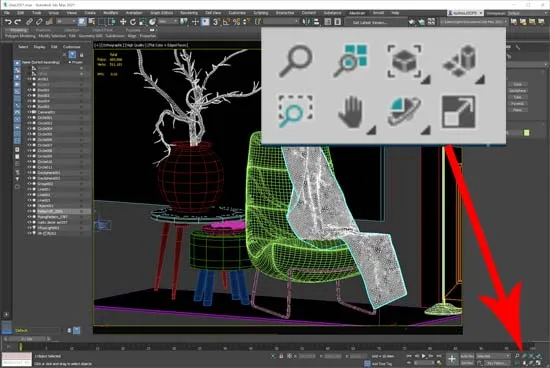Click the Key Filters button

click(x=498, y=363)
